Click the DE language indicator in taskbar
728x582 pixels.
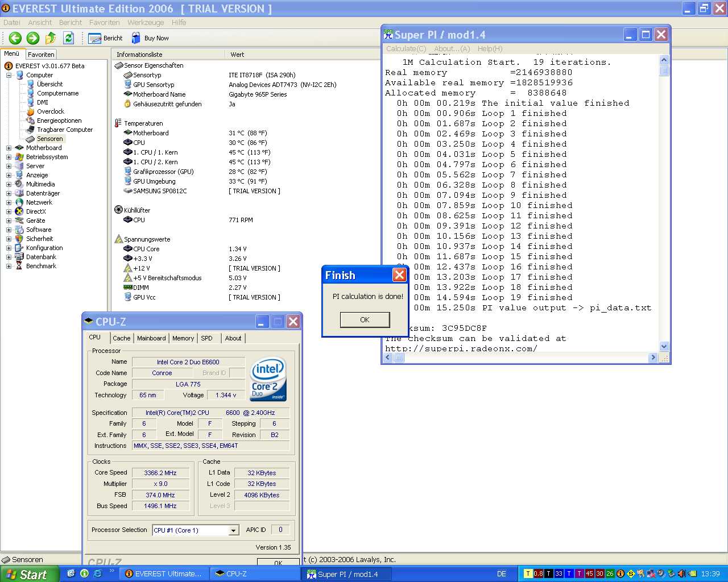pos(502,574)
